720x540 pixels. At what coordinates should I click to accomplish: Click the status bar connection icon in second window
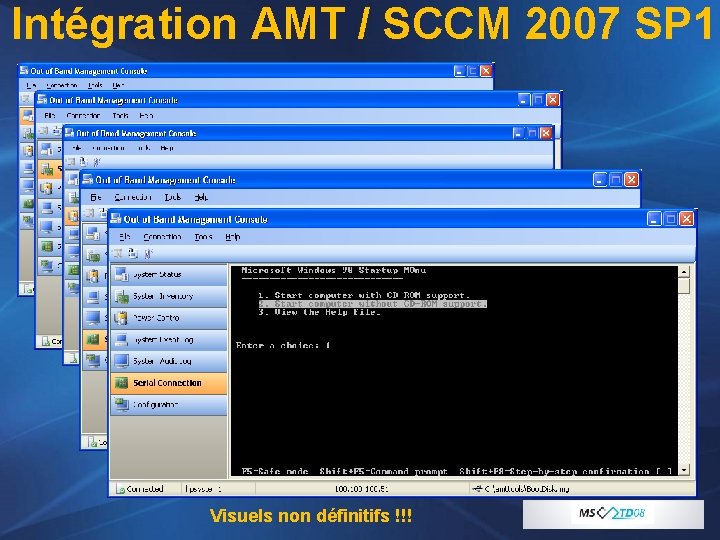click(46, 341)
